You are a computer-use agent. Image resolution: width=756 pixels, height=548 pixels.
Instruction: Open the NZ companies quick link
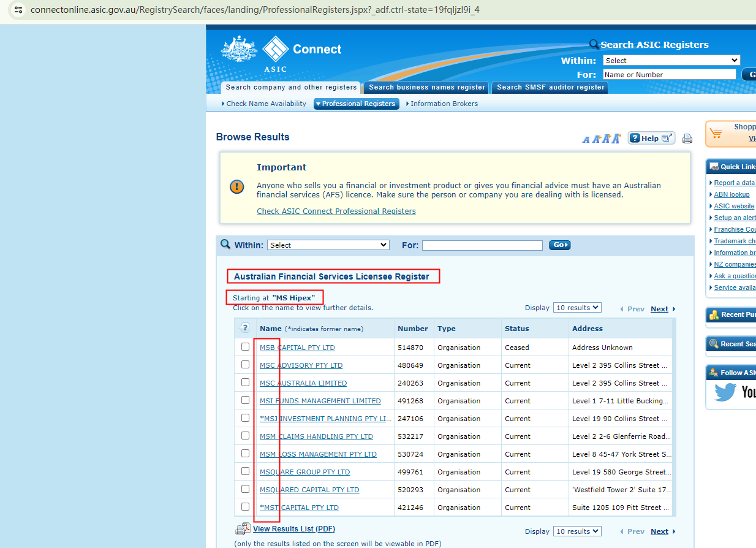[x=735, y=264]
